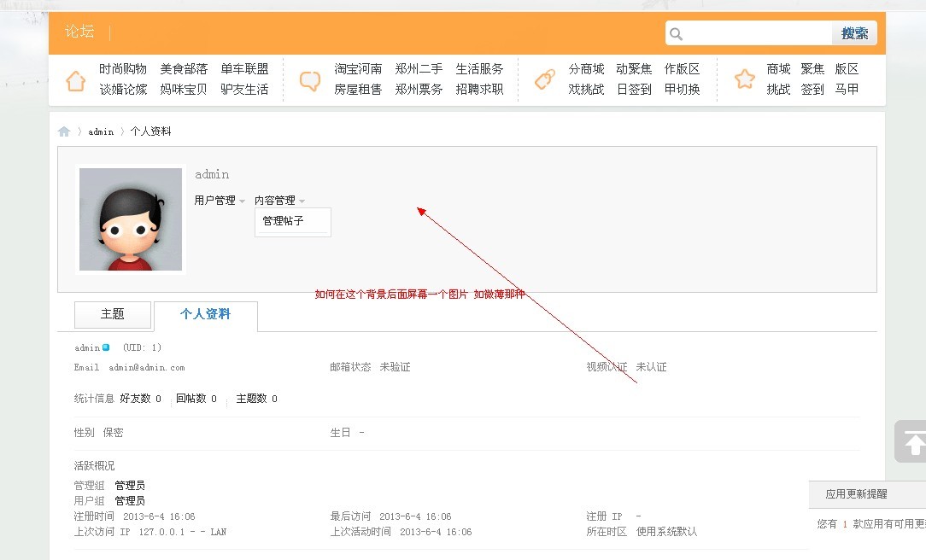Viewport: 926px width, 560px height.
Task: Click the tags icon next to 分商城
Action: pos(544,78)
